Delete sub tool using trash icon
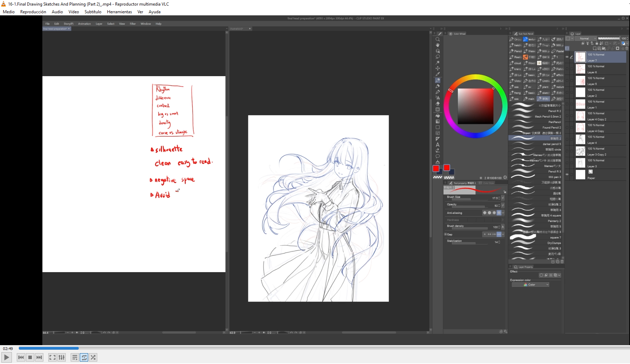The height and width of the screenshot is (364, 630). tap(562, 262)
